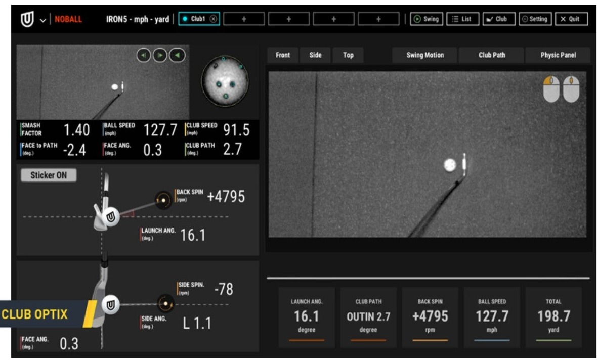Click the rightmost green arrow video button
Viewport: 597px width, 364px height.
coord(177,55)
